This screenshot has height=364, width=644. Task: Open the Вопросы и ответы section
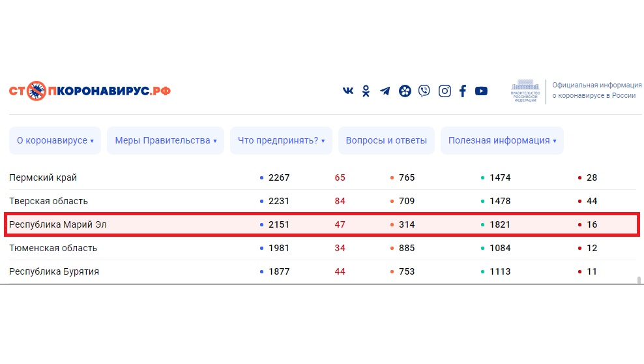pyautogui.click(x=386, y=140)
